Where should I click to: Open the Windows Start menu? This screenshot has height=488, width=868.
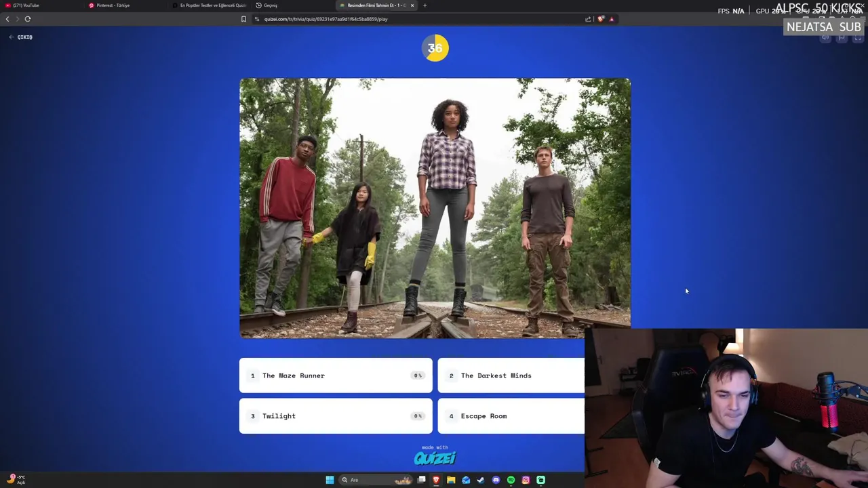[x=330, y=480]
